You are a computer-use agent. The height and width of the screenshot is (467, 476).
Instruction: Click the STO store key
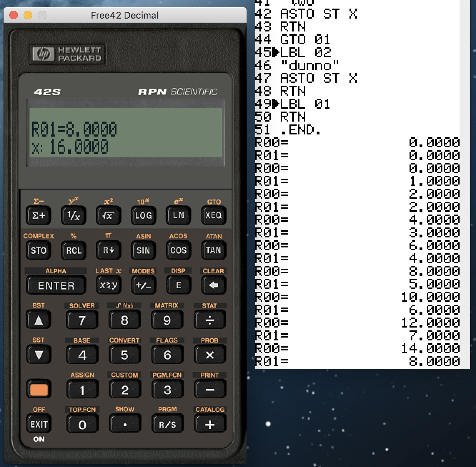click(39, 250)
